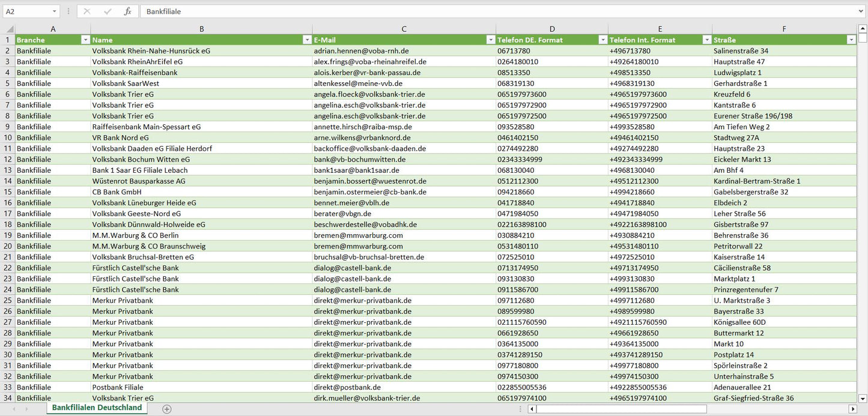Switch to the Bankfilialen Deutschland sheet tab

[x=97, y=408]
